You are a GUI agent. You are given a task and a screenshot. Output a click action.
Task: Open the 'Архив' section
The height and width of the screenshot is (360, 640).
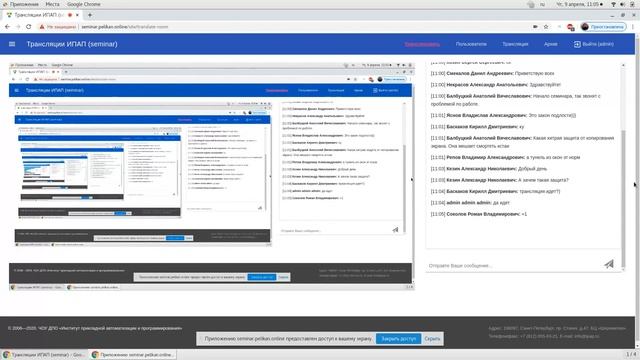click(x=551, y=44)
